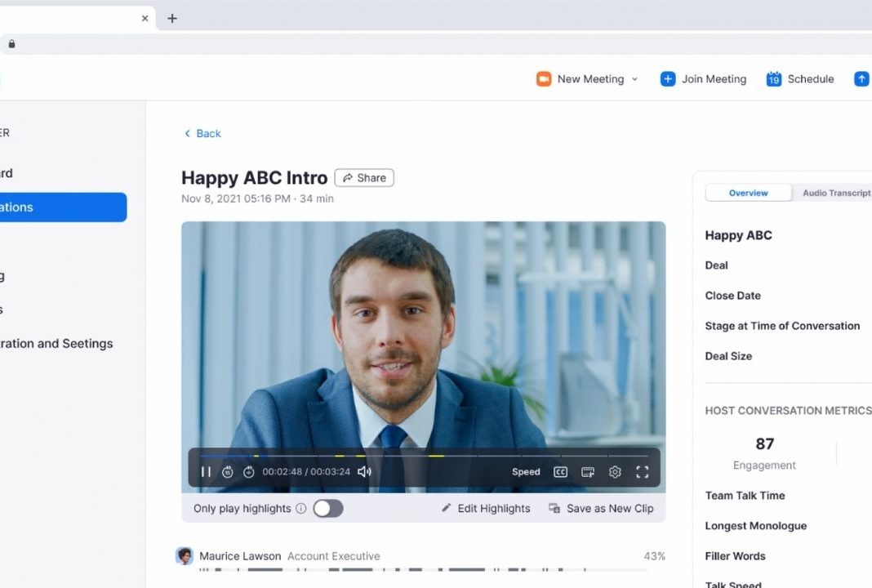Go Back to previous page
This screenshot has height=588, width=872.
point(202,133)
